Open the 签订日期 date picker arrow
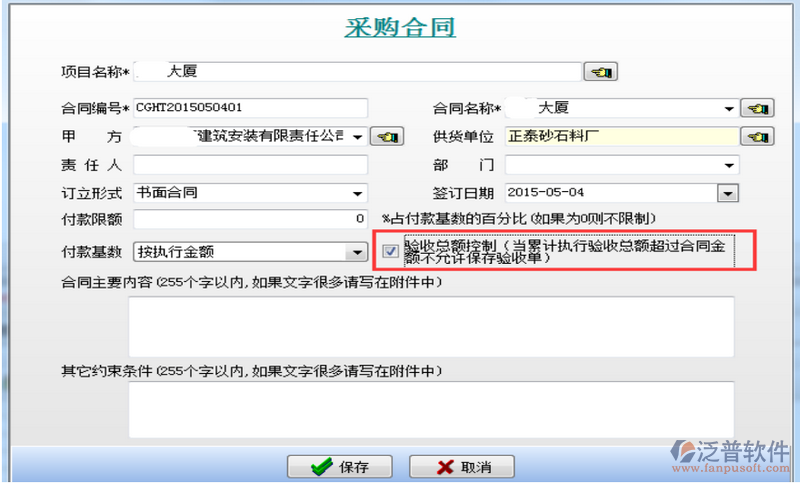 728,194
